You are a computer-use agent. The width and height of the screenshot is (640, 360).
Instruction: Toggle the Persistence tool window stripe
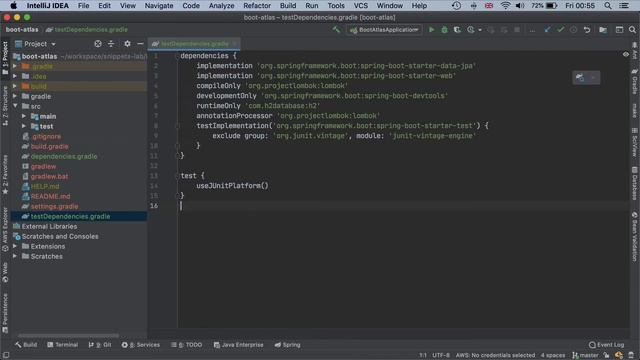5,313
